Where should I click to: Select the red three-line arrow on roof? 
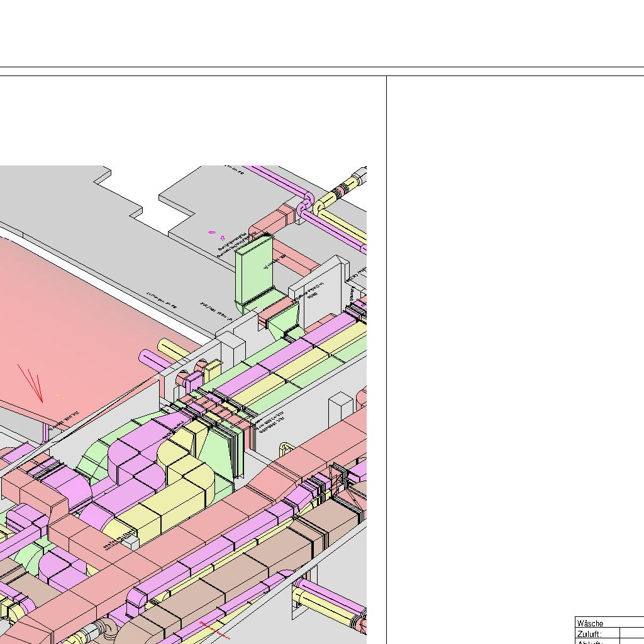tap(31, 381)
